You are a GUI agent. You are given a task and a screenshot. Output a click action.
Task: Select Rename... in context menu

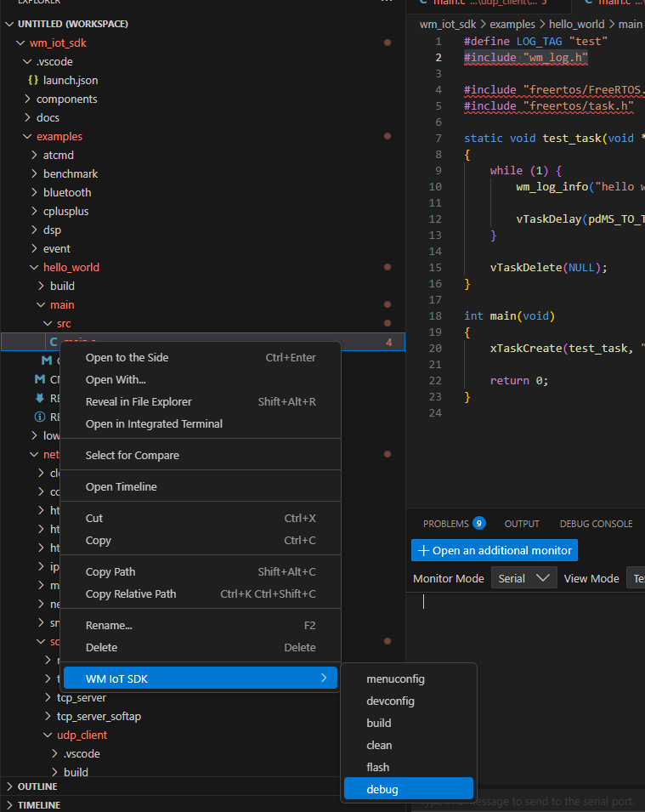pyautogui.click(x=201, y=626)
